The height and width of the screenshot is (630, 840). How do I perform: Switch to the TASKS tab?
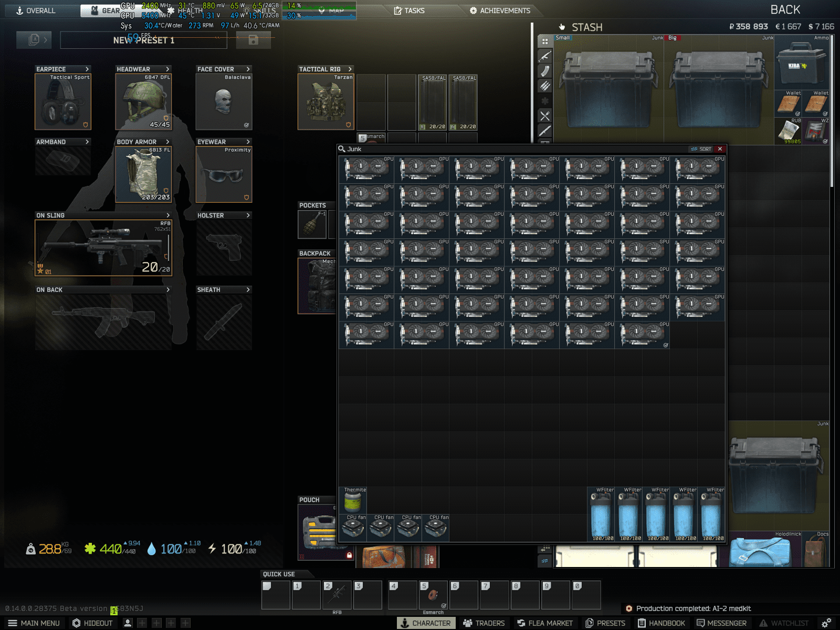pos(409,10)
